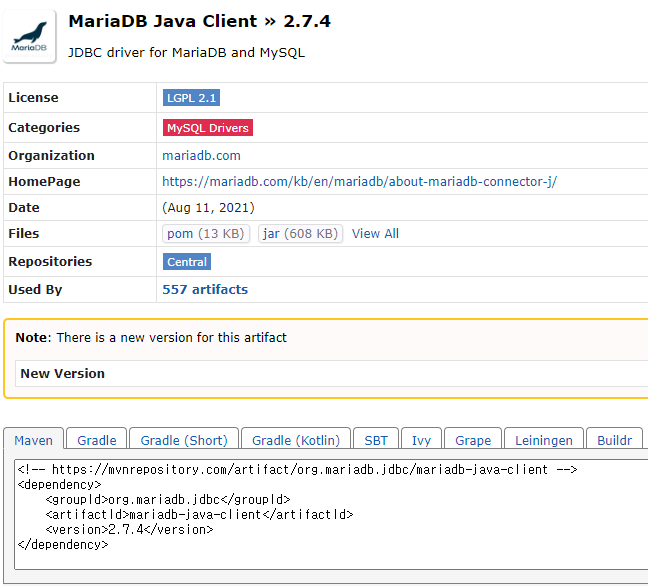Switch to the Gradle tab
This screenshot has width=648, height=586.
[x=97, y=440]
